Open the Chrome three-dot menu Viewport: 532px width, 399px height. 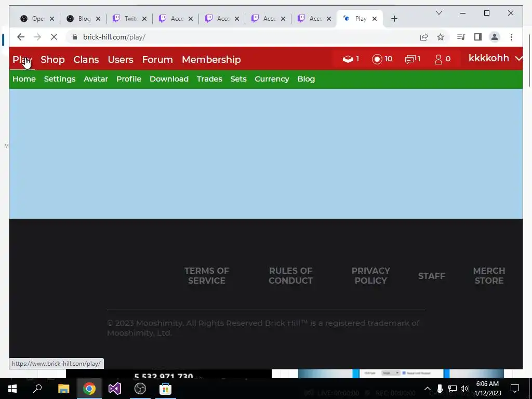511,37
